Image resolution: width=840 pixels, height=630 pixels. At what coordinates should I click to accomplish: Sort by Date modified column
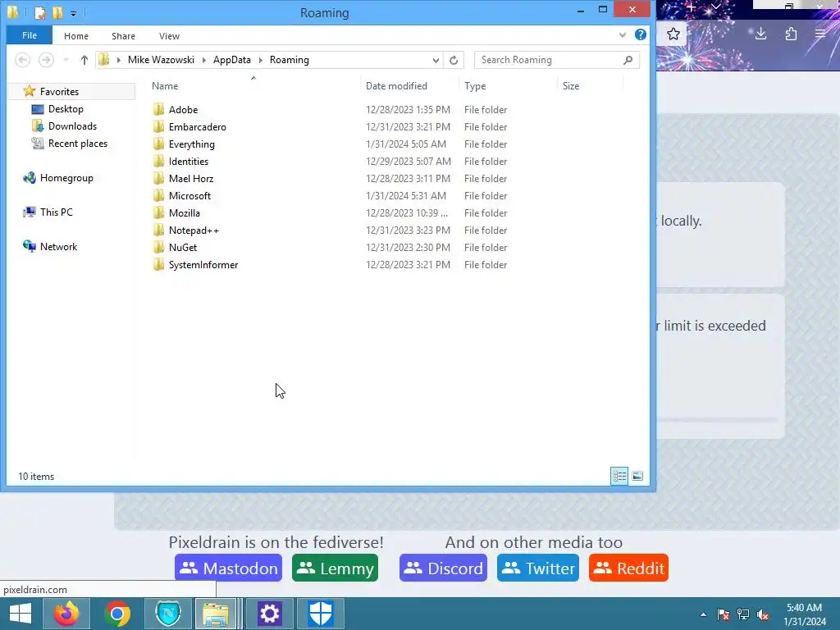(396, 85)
